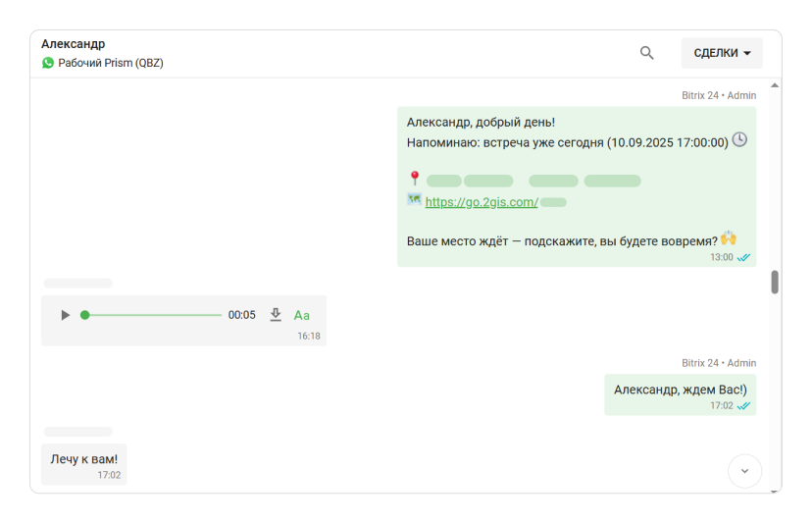Open the go.2gis.com map link

pyautogui.click(x=482, y=202)
